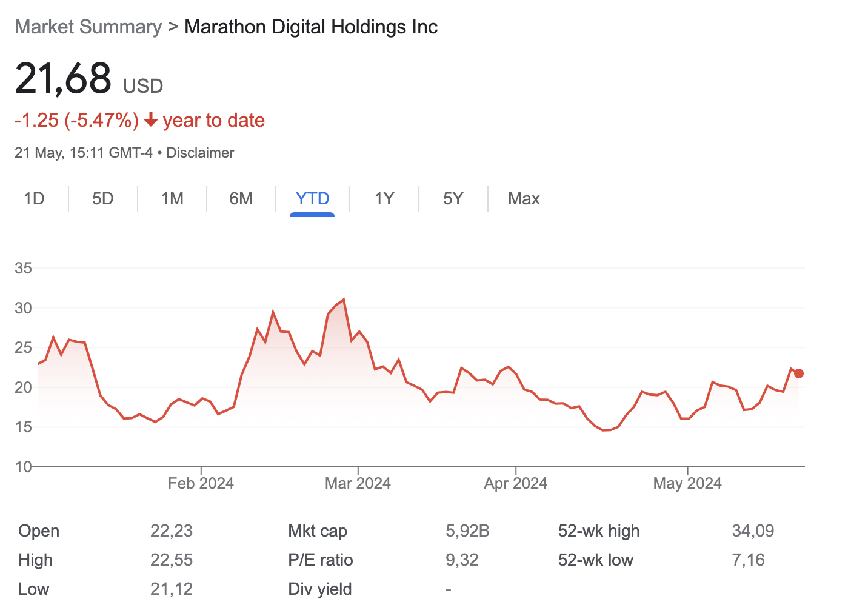Click the Feb 2024 axis label
Screen dimensions: 851x616
point(201,483)
